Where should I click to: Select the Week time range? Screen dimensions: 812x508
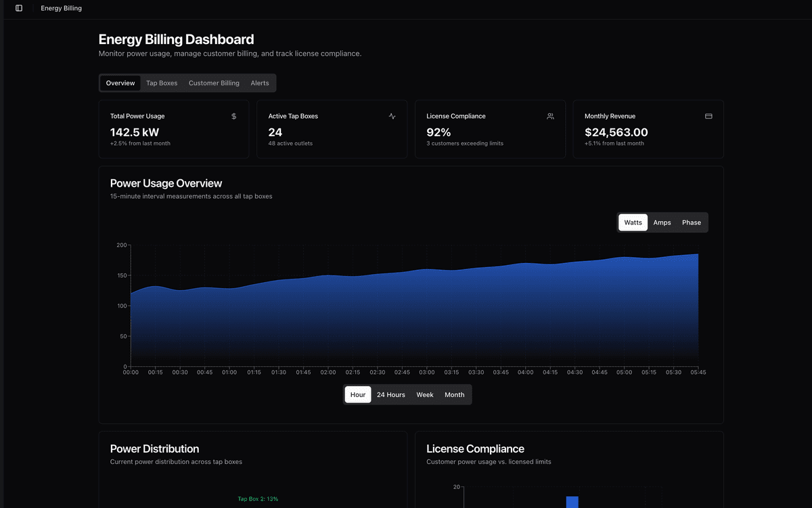click(424, 394)
